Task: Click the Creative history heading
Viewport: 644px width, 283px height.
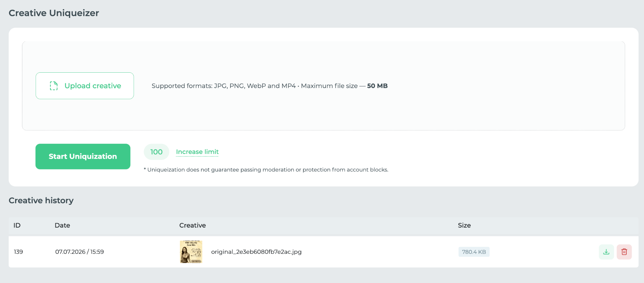Action: coord(41,201)
